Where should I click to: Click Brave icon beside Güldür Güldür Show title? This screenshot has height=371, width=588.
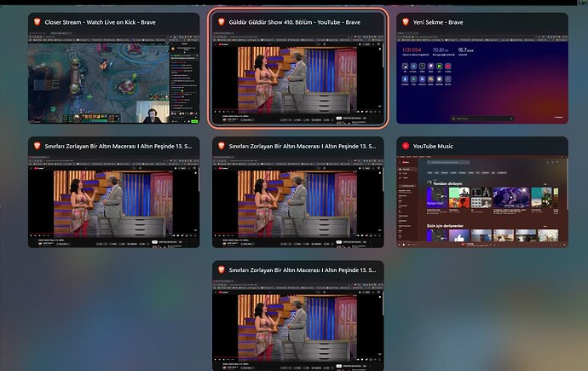(x=222, y=22)
